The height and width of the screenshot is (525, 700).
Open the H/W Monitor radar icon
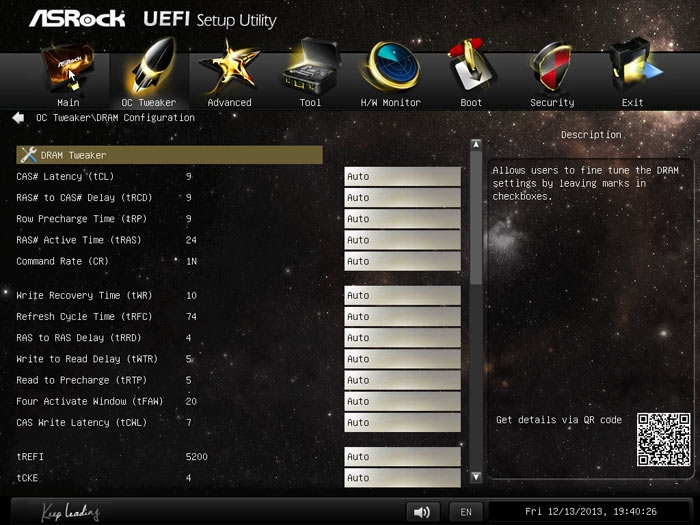point(392,66)
